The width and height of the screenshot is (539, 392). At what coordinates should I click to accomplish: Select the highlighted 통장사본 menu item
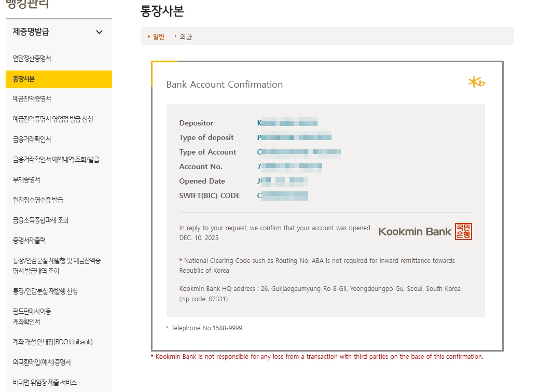click(59, 79)
